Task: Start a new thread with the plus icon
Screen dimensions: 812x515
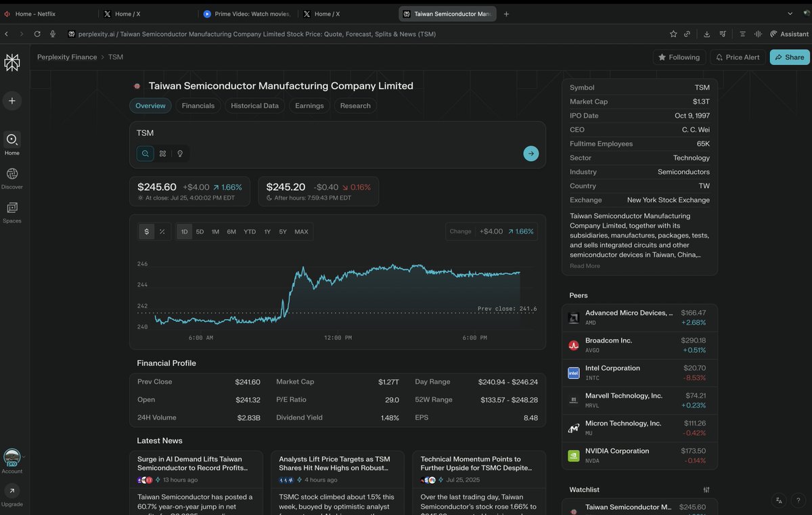Action: coord(12,101)
